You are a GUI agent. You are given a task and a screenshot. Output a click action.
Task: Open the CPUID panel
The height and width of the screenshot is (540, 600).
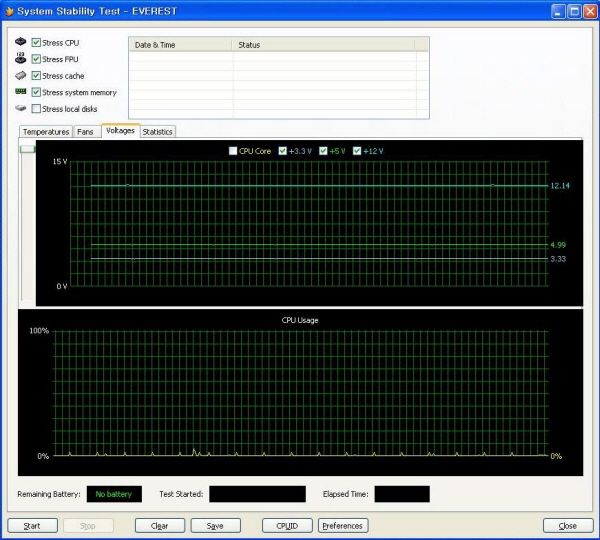(287, 526)
